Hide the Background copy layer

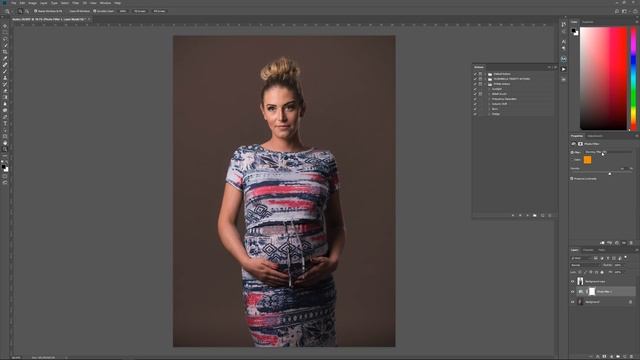pos(572,281)
